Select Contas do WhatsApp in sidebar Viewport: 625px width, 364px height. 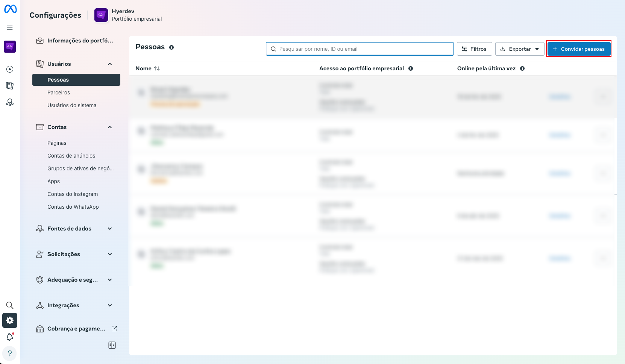73,207
